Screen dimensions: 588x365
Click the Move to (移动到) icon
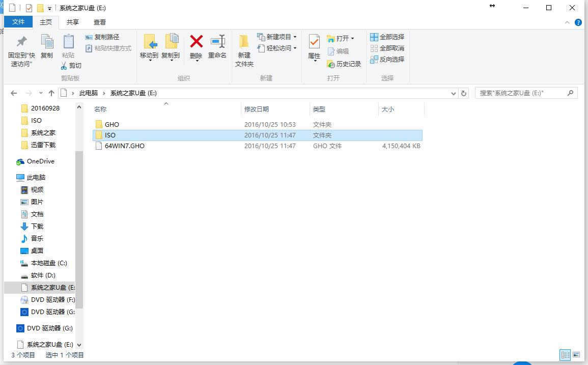(149, 45)
